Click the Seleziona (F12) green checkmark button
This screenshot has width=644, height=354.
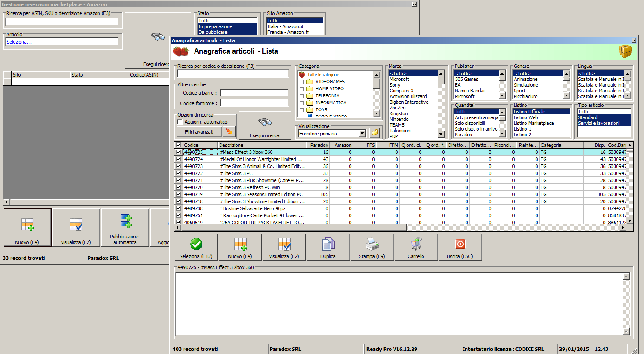pyautogui.click(x=196, y=247)
